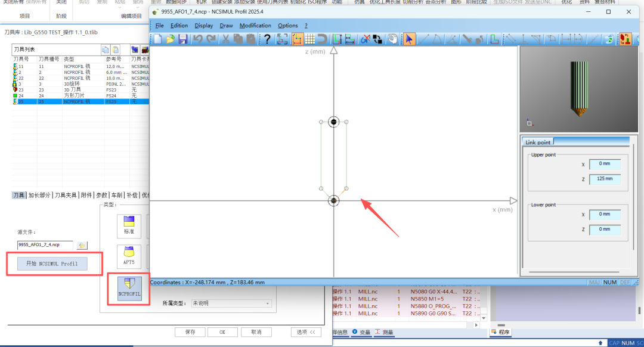Select the NCPROFIL tool type icon
Screen dimensions: 644x347
click(129, 289)
